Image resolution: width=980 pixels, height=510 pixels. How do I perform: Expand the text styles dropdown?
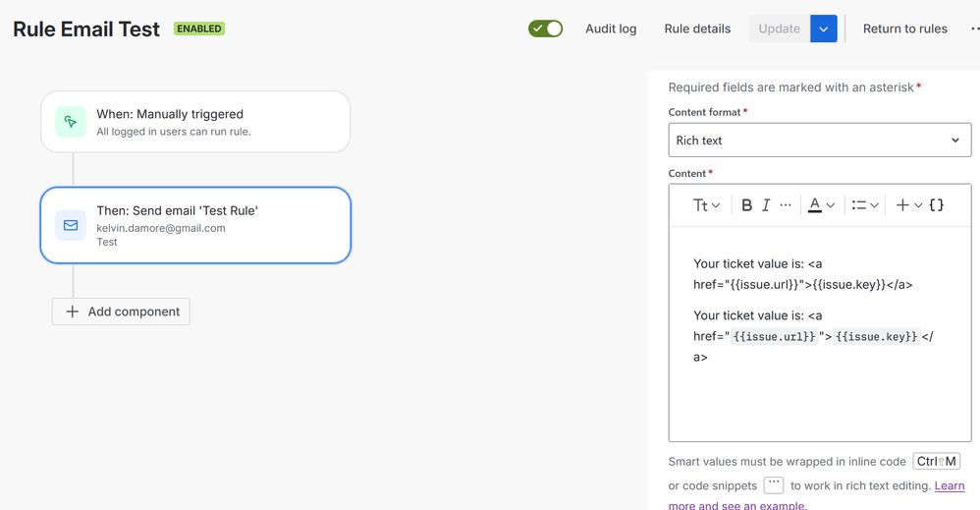coord(707,205)
